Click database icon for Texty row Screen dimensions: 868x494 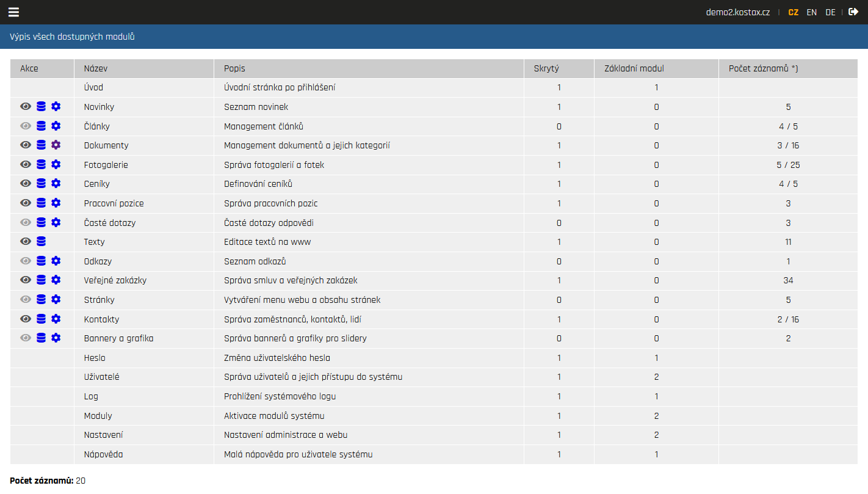[41, 242]
